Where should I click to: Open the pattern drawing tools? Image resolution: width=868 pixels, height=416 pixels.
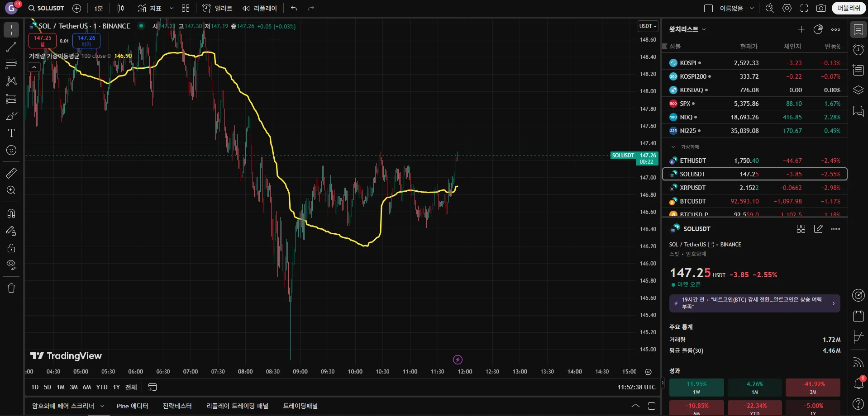pos(11,81)
